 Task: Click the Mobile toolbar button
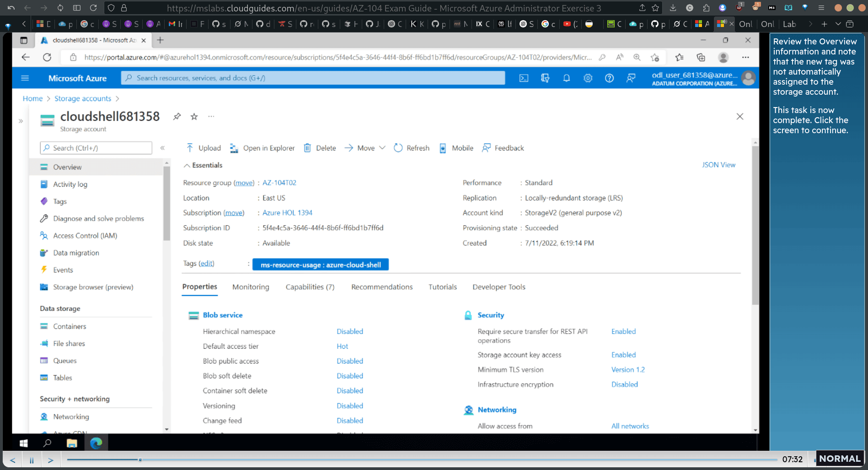pos(456,148)
